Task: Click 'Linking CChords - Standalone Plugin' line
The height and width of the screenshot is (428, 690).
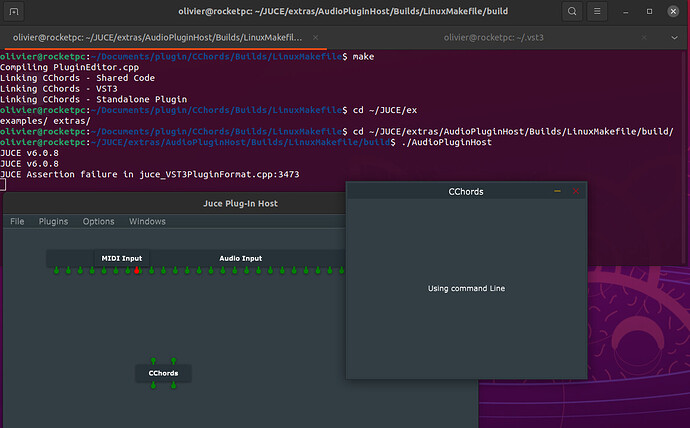Action: [94, 99]
